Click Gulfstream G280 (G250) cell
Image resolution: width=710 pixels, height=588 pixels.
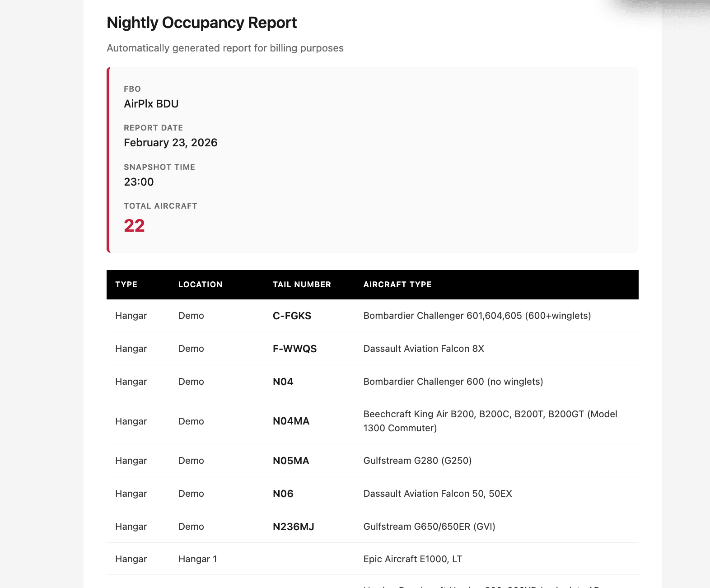point(417,461)
